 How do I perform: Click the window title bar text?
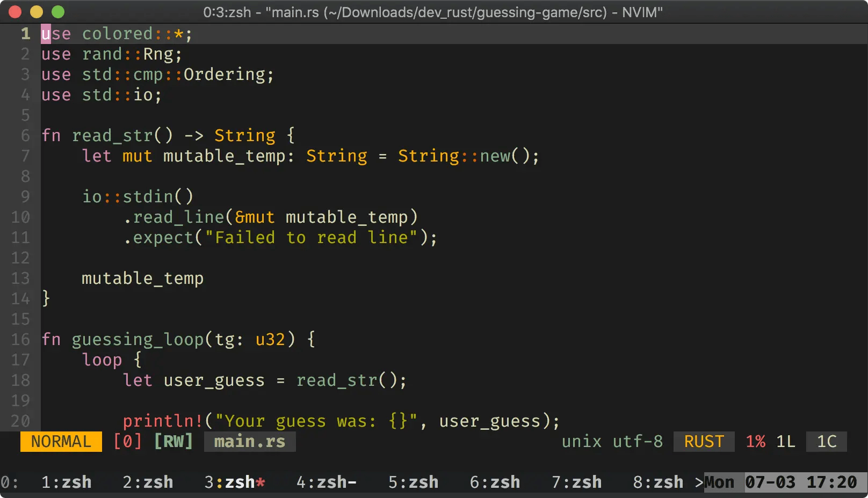pyautogui.click(x=434, y=11)
